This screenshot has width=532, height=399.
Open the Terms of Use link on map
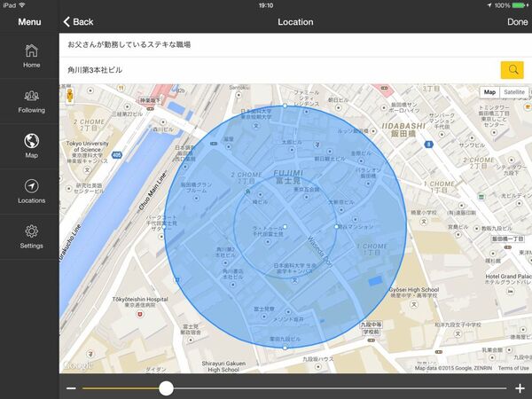(513, 368)
